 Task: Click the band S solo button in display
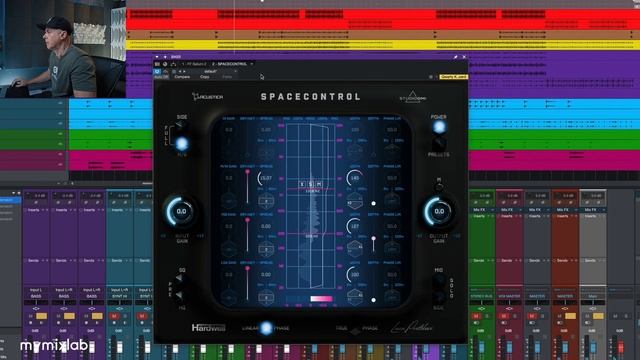coord(311,184)
